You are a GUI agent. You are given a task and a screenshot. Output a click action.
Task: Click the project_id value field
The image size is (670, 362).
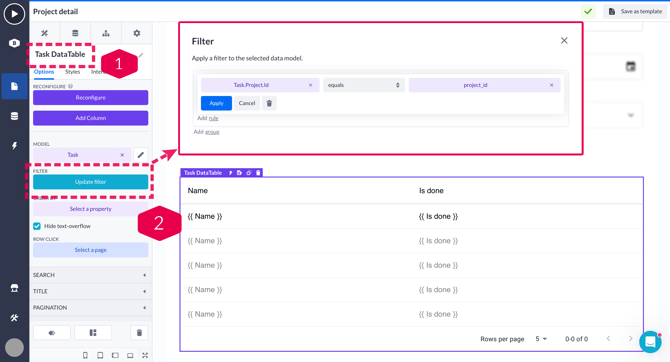(x=485, y=85)
